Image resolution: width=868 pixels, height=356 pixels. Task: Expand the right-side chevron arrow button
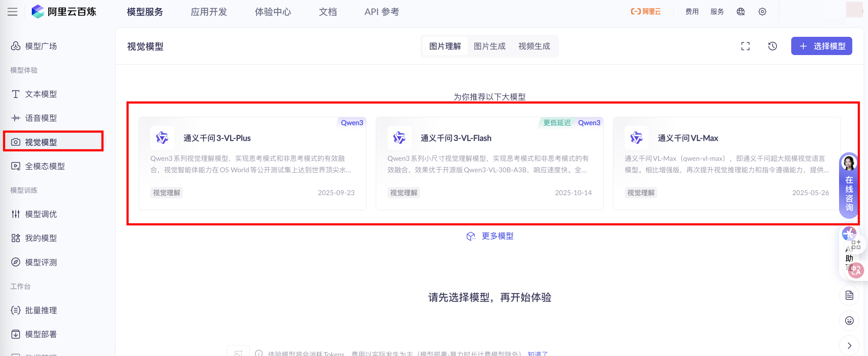[849, 345]
